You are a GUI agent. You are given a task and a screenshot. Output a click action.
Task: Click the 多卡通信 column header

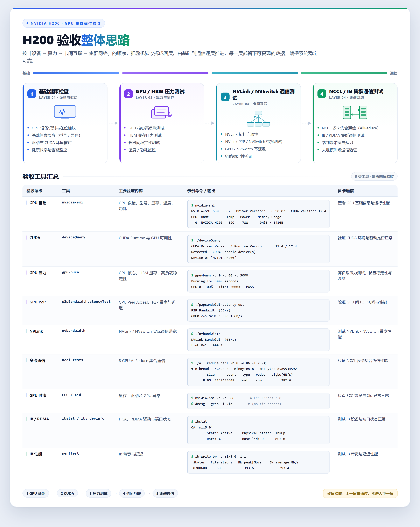coord(346,191)
